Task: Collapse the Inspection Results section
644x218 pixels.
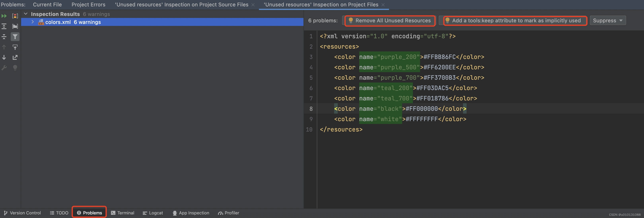Action: pyautogui.click(x=26, y=14)
